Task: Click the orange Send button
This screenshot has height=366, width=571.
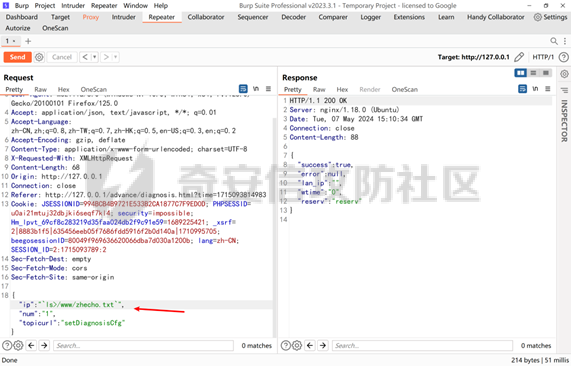Action: (x=17, y=57)
